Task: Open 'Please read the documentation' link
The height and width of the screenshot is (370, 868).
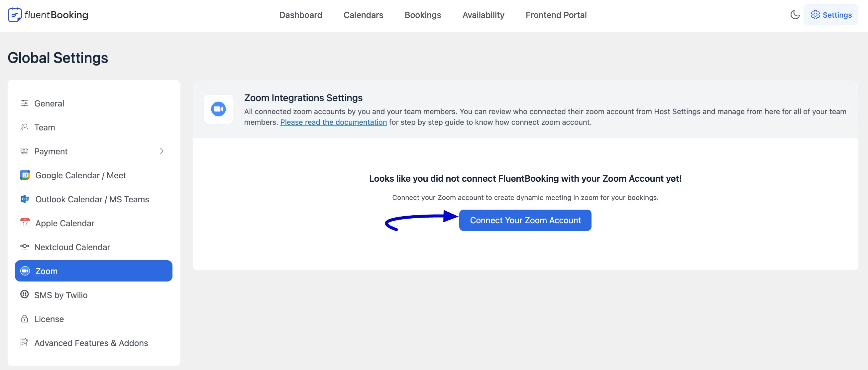Action: coord(333,122)
